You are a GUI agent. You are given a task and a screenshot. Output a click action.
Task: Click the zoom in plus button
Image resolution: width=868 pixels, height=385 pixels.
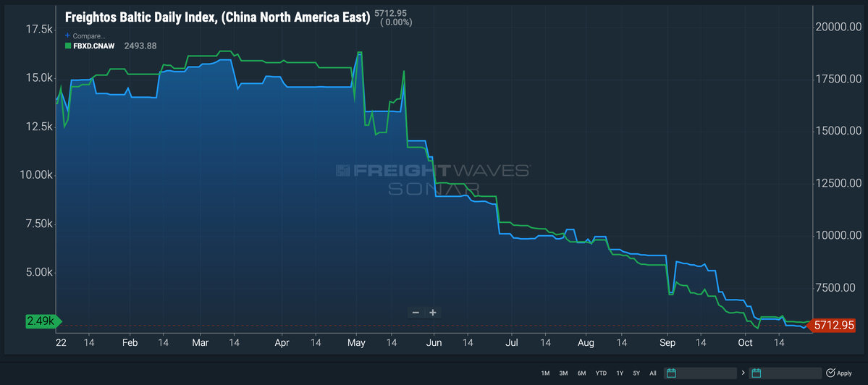pos(433,313)
